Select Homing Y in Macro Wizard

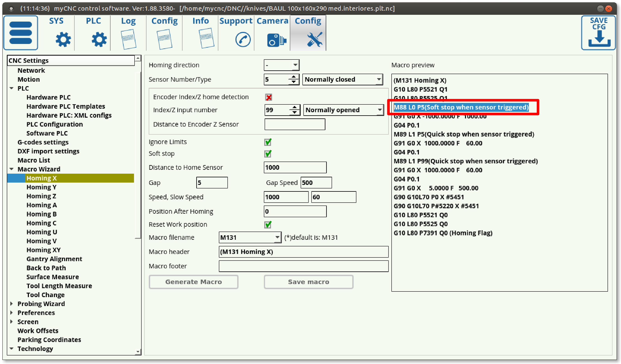41,187
